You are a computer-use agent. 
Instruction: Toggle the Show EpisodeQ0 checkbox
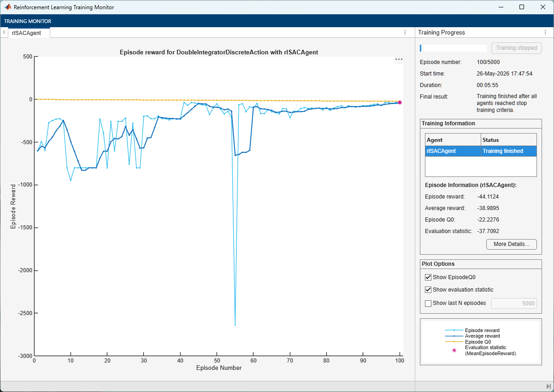(428, 277)
